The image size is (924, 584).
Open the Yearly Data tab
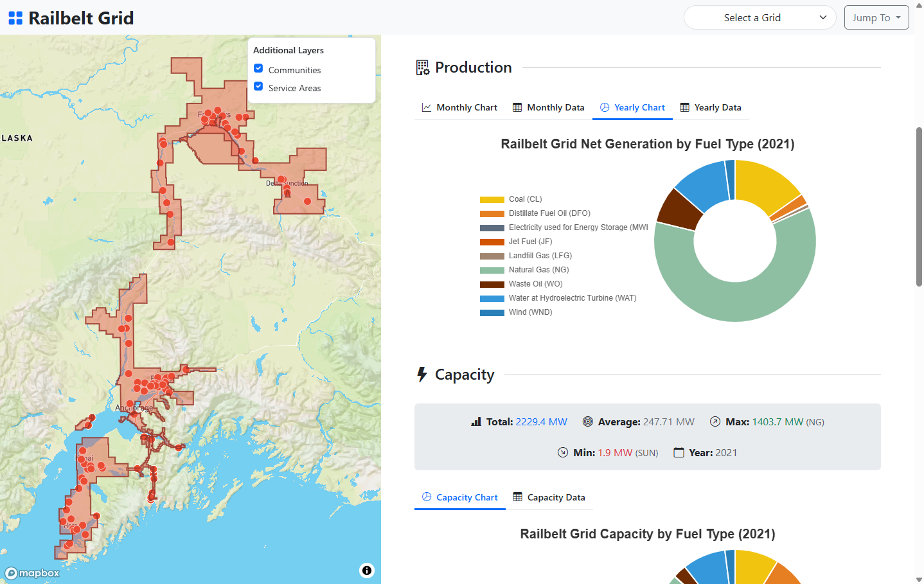click(x=711, y=107)
